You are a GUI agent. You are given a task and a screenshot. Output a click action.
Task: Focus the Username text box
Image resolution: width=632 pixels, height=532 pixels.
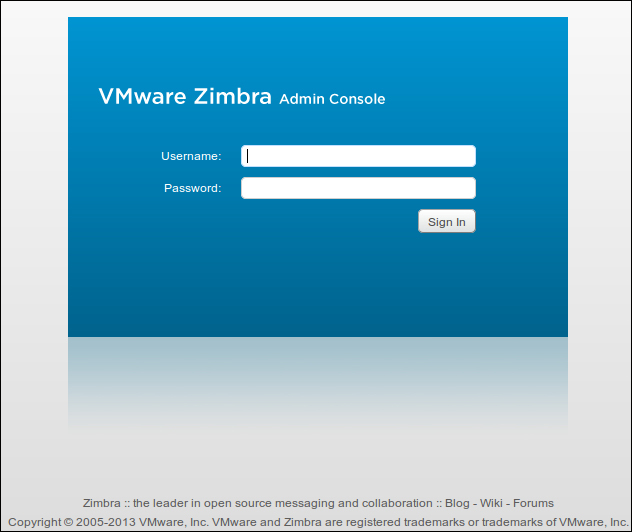click(358, 156)
